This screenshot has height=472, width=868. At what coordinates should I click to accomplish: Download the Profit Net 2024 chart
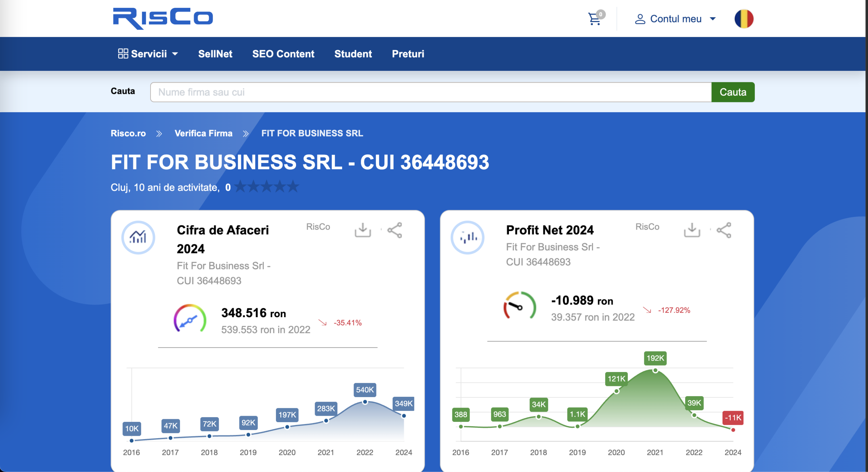pyautogui.click(x=692, y=230)
